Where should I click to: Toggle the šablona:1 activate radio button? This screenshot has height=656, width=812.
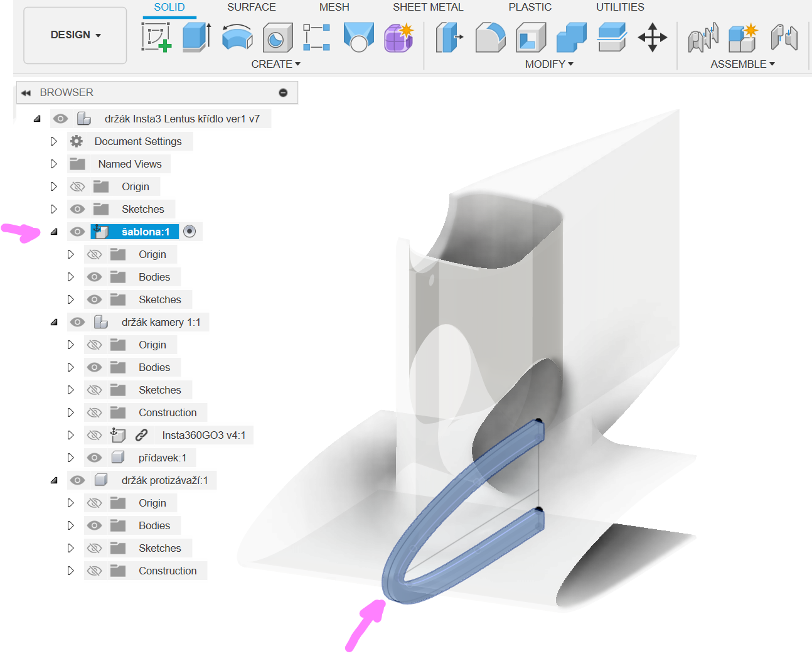click(190, 232)
